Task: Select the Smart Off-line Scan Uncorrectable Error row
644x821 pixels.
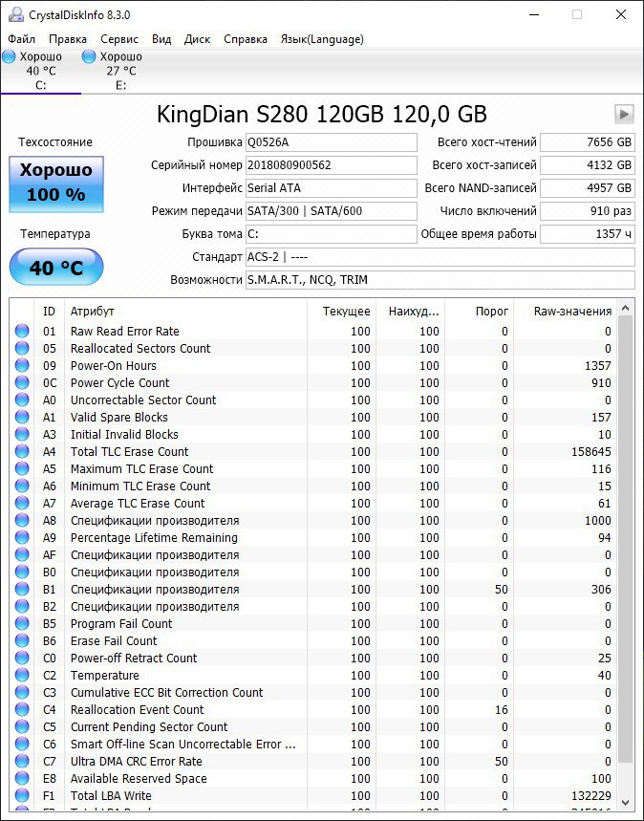Action: pyautogui.click(x=313, y=744)
